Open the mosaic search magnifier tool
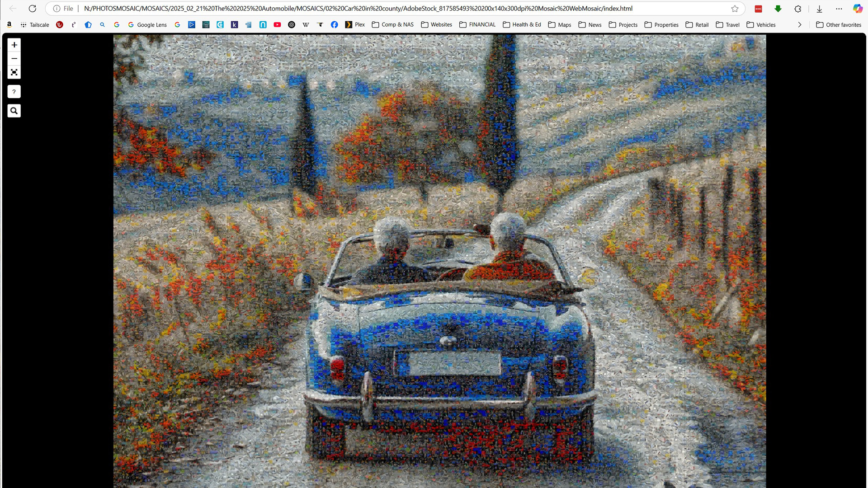The width and height of the screenshot is (868, 488). tap(14, 111)
